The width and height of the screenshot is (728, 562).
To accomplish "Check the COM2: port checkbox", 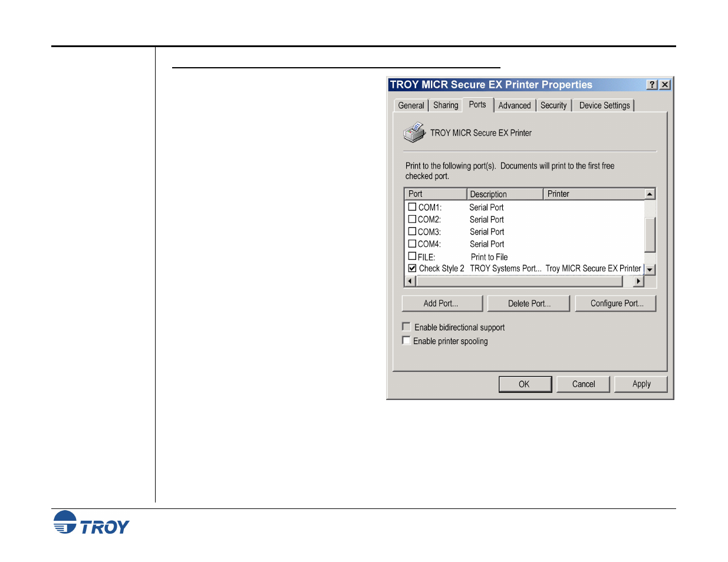I will pyautogui.click(x=413, y=219).
